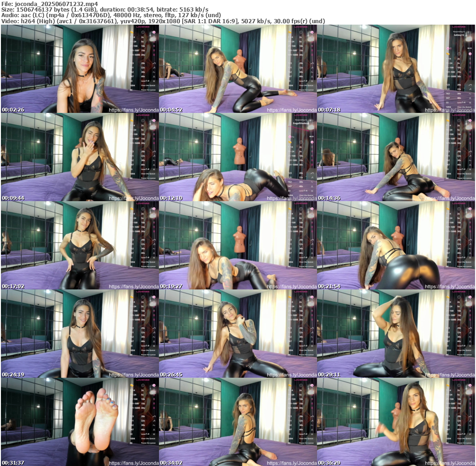
Task: Select the thumbnail at timestamp 00:19:27
Action: [238, 245]
